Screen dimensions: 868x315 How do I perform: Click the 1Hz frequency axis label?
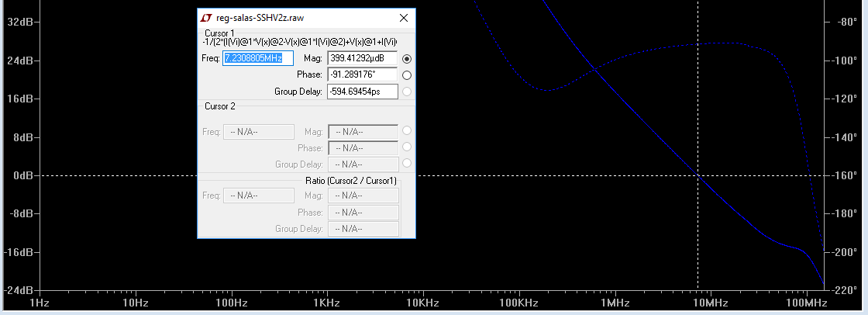(x=40, y=303)
